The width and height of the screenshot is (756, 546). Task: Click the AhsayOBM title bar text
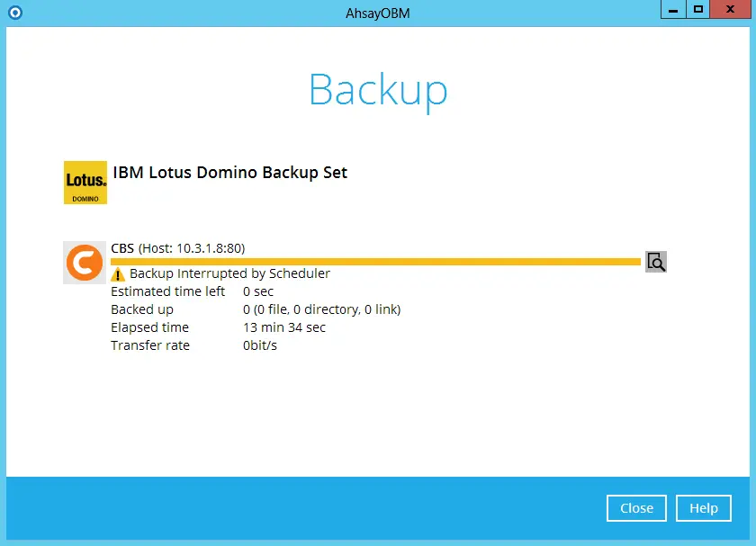pyautogui.click(x=377, y=13)
